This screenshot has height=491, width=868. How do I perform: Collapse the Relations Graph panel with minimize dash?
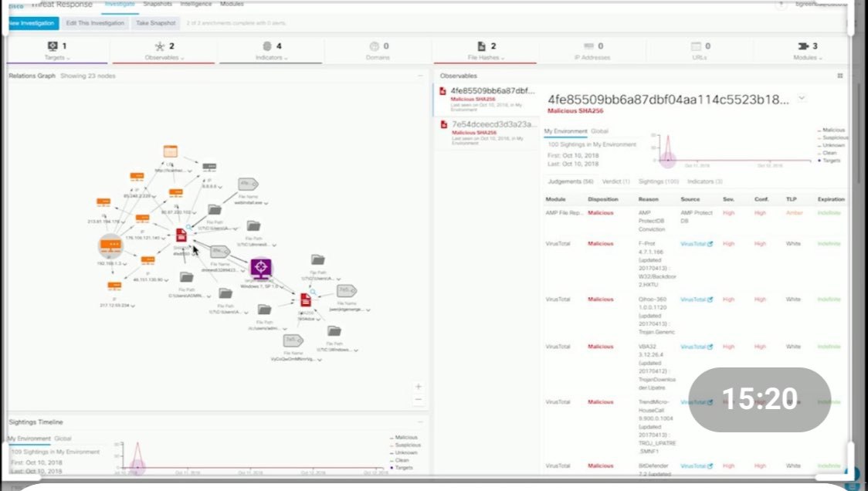tap(420, 76)
